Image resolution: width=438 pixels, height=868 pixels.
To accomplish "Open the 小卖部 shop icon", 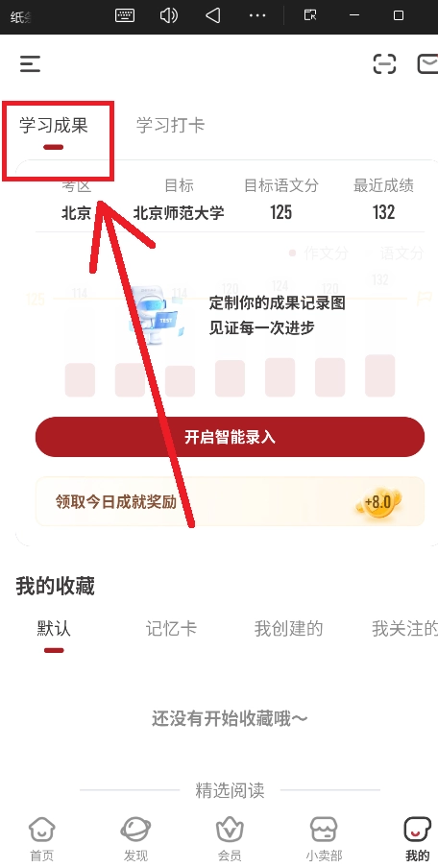I will [324, 839].
